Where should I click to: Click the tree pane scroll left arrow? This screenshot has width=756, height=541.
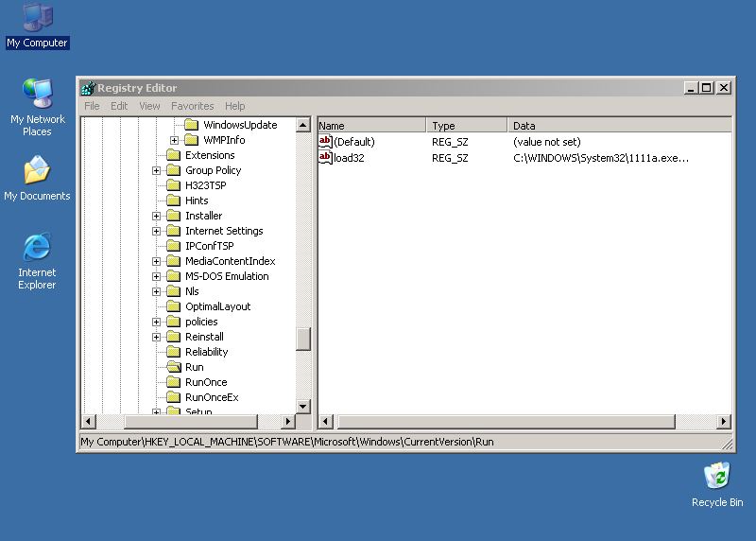click(88, 421)
